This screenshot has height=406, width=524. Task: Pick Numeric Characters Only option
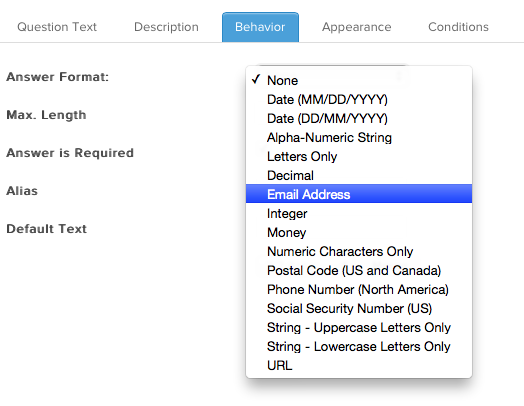coord(359,251)
